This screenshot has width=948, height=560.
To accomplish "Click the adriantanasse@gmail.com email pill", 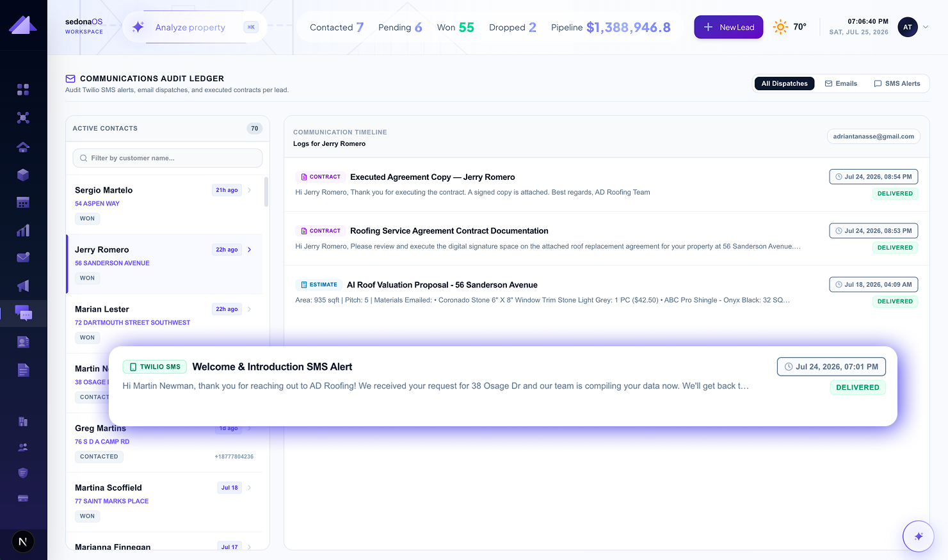I will pyautogui.click(x=873, y=136).
